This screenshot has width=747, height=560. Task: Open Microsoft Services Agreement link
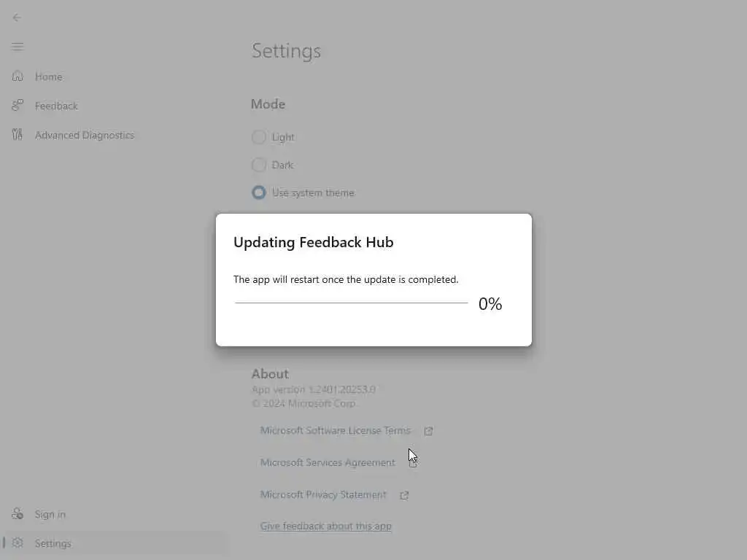328,462
